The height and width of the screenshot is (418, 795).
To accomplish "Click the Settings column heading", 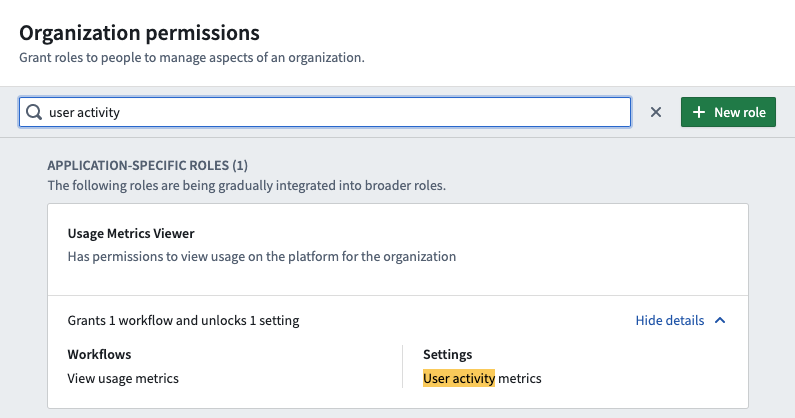I will click(x=448, y=354).
